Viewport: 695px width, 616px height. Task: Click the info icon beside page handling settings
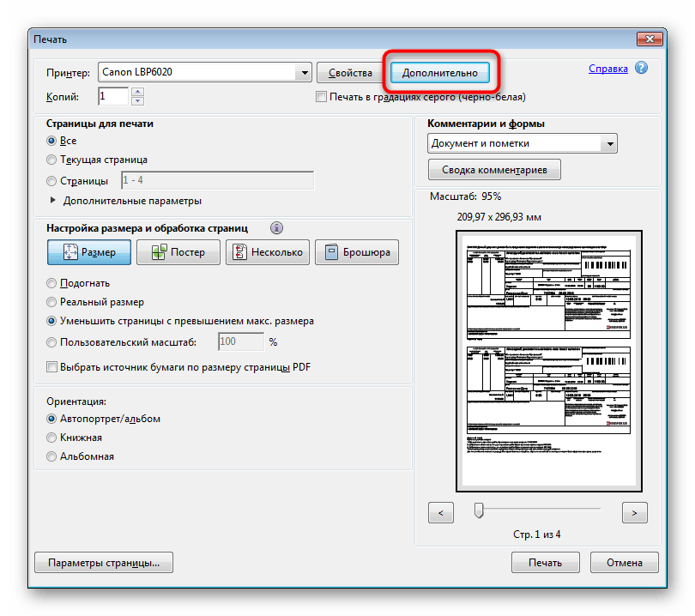coord(276,227)
